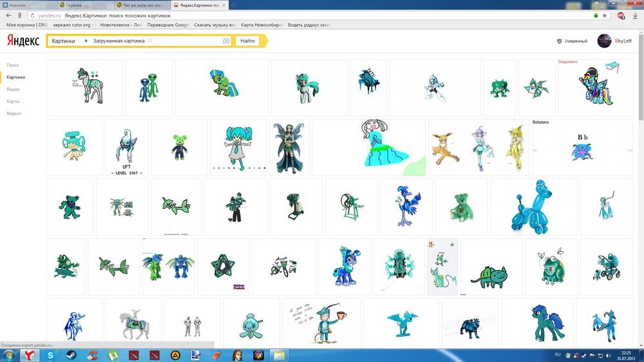Select Картинки in the left sidebar
Viewport: 644px width, 362px height.
pos(16,77)
